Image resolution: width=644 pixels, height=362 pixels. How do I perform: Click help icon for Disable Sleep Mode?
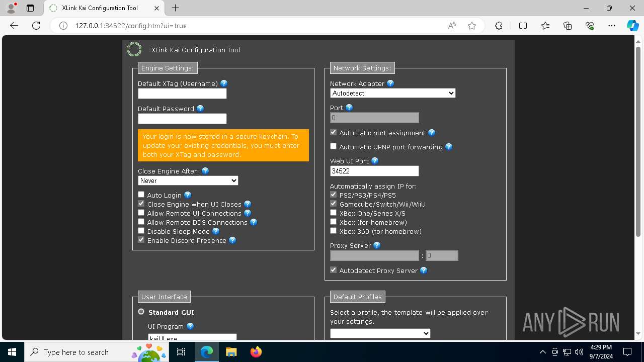coord(216,231)
